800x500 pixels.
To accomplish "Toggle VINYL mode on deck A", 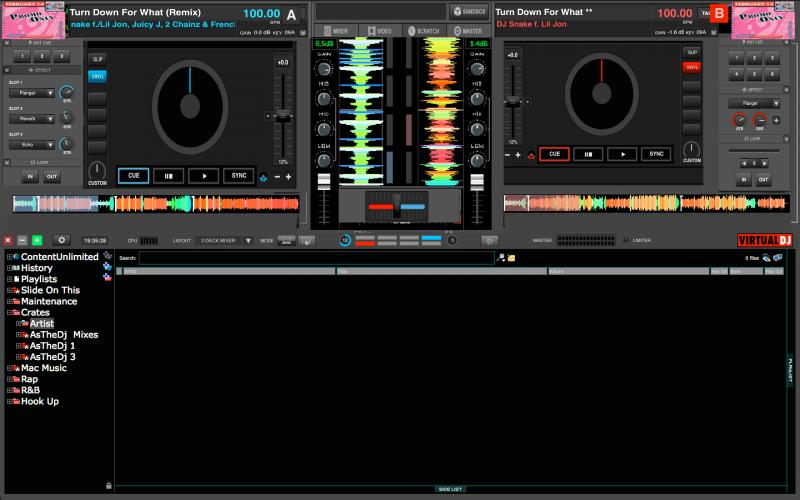I will [x=97, y=77].
